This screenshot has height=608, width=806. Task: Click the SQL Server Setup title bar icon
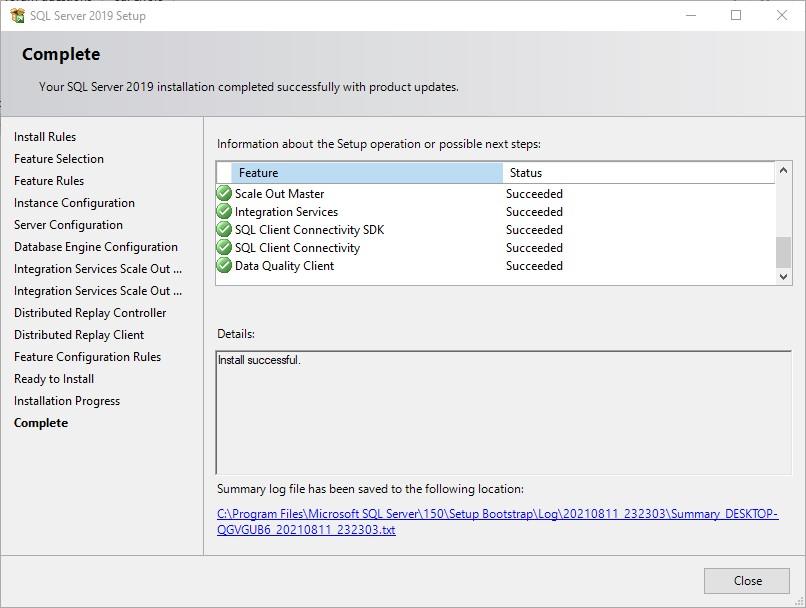(16, 15)
